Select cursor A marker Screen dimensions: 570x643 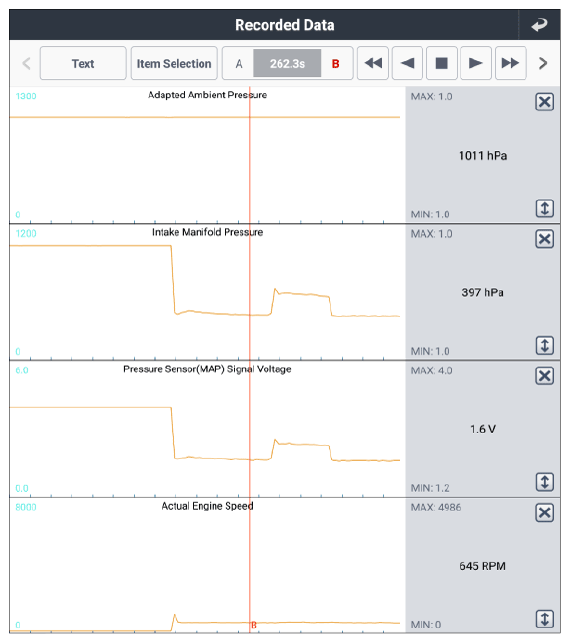239,64
